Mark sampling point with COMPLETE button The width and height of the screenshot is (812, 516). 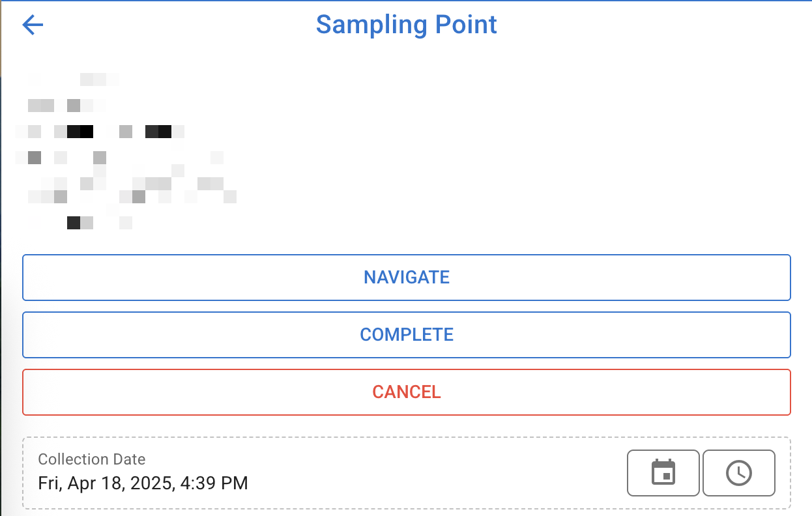point(407,335)
